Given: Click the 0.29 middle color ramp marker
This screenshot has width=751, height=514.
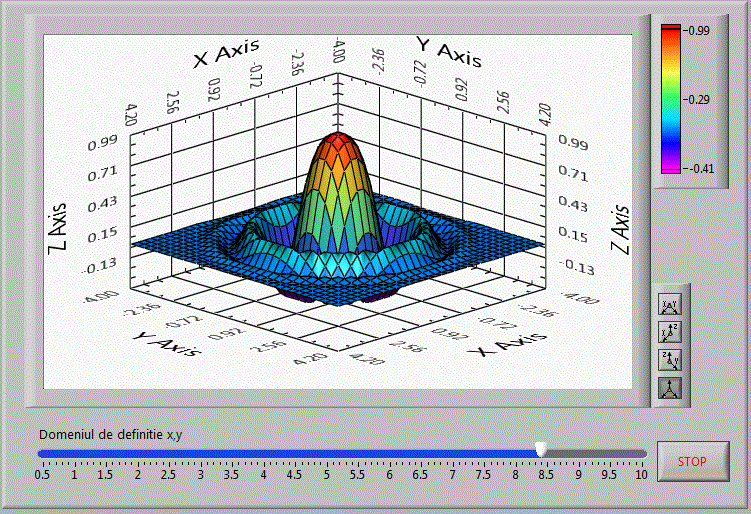Looking at the screenshot, I should tap(698, 100).
